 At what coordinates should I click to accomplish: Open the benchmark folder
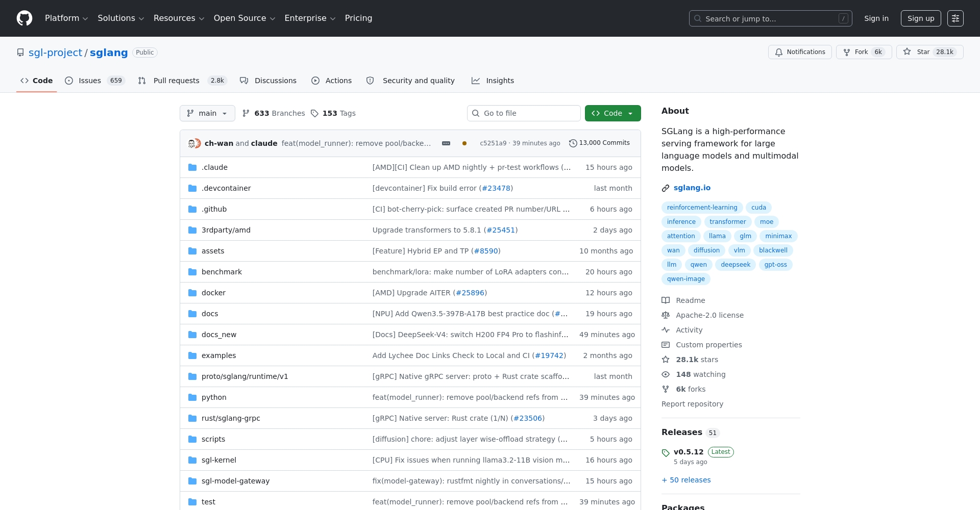[222, 272]
